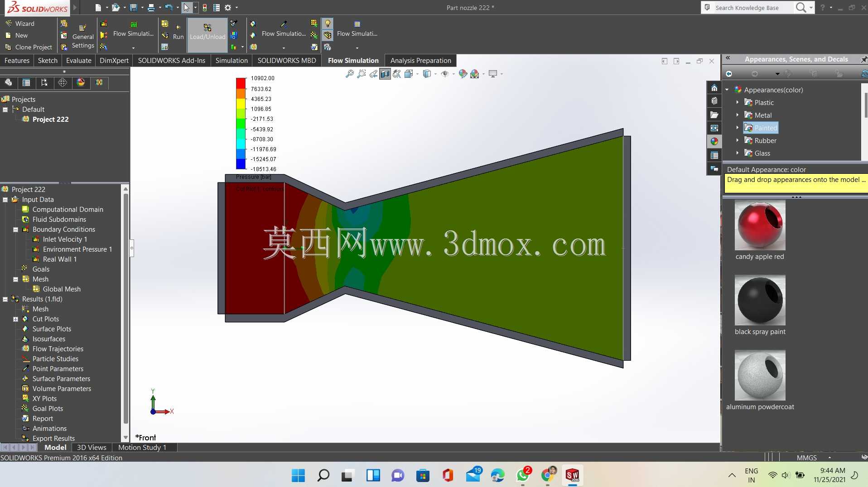Screen dimensions: 868x487
Task: Open SOLIDWORKS Add-Ins tab
Action: point(171,60)
